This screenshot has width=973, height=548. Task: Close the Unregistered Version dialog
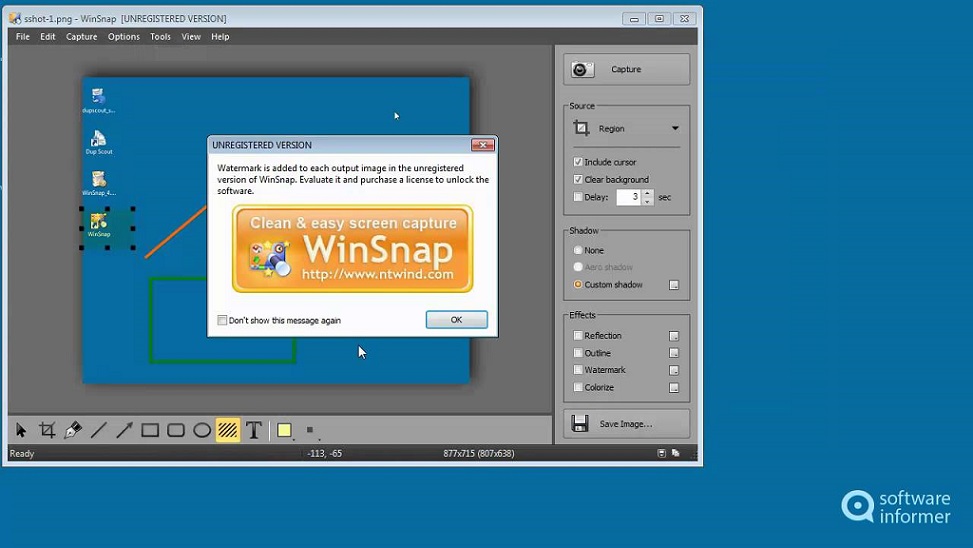(482, 145)
